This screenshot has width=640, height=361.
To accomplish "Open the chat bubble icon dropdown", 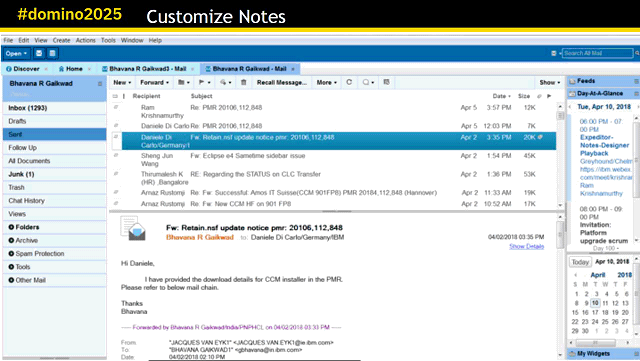I will pyautogui.click(x=368, y=82).
